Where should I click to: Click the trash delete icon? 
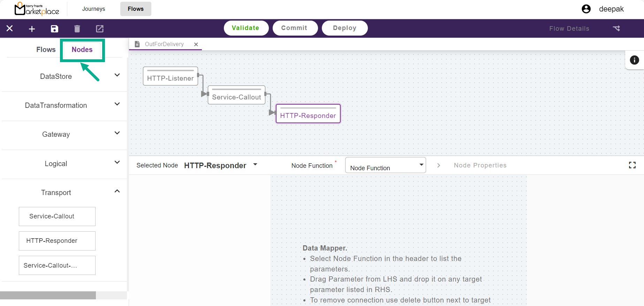coord(77,29)
